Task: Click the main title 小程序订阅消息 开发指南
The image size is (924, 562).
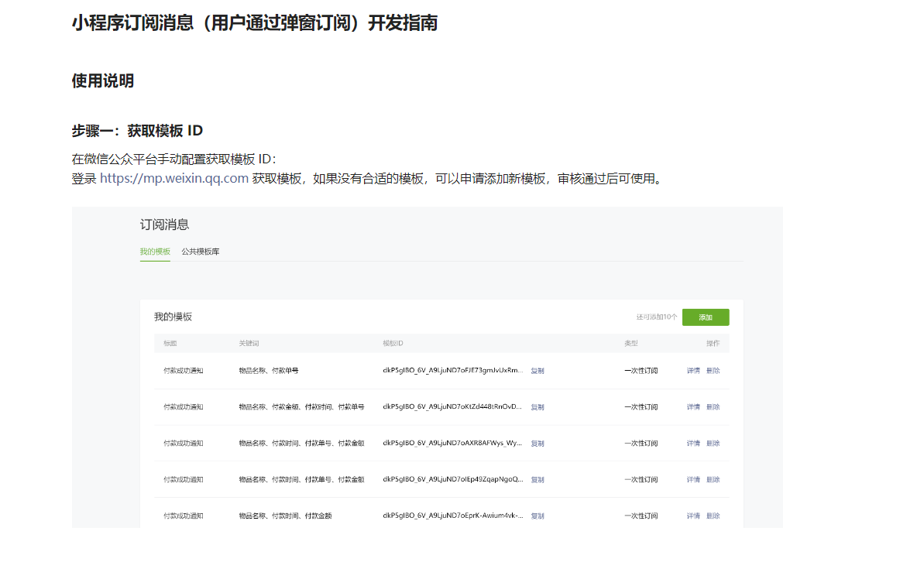Action: 255,23
